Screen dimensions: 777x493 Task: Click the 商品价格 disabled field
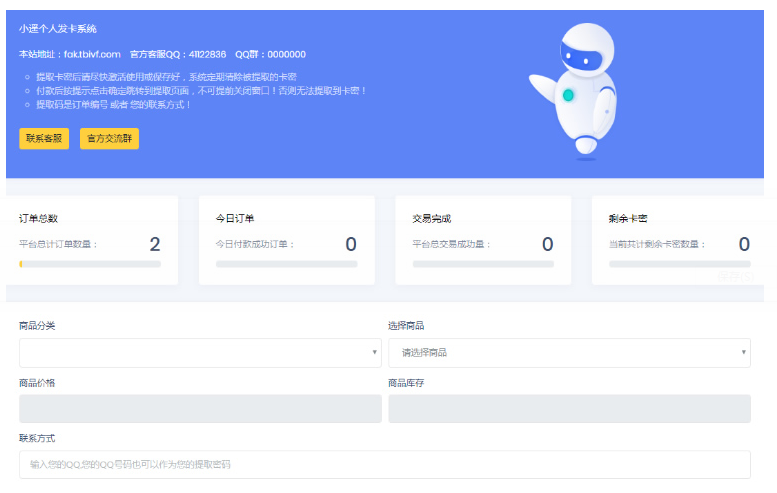[x=200, y=408]
